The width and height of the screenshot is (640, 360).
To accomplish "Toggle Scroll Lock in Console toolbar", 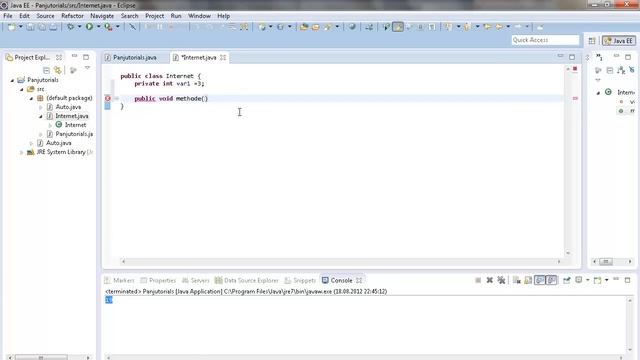I will click(528, 280).
